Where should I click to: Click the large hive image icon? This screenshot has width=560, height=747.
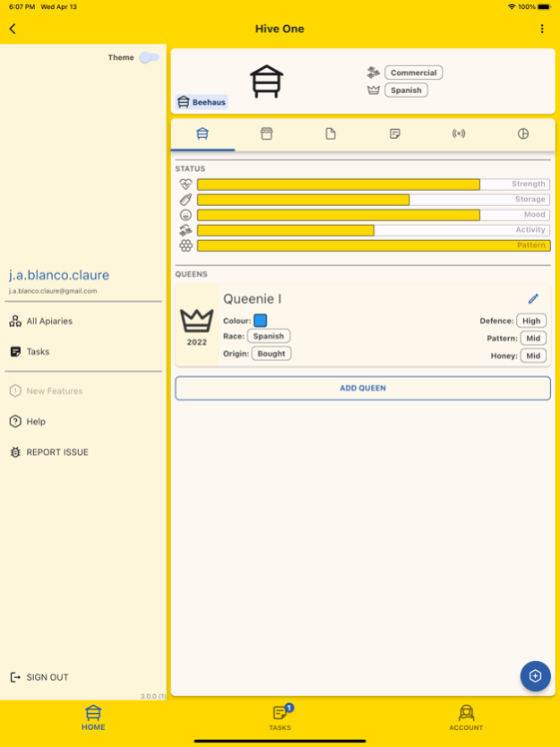pos(266,82)
